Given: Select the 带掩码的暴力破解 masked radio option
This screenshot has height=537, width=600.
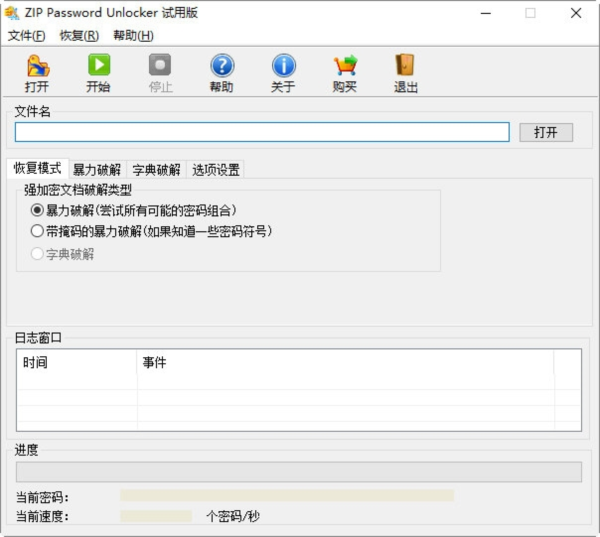Looking at the screenshot, I should click(x=38, y=231).
